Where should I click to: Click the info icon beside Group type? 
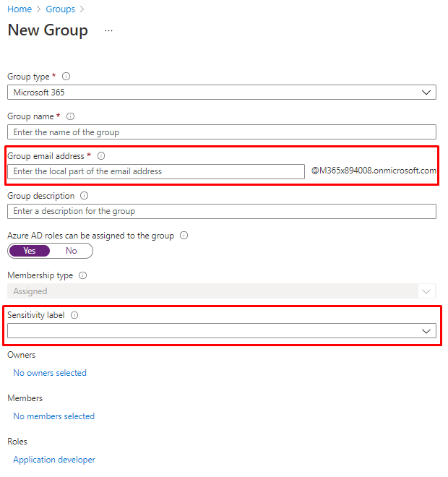coord(66,77)
